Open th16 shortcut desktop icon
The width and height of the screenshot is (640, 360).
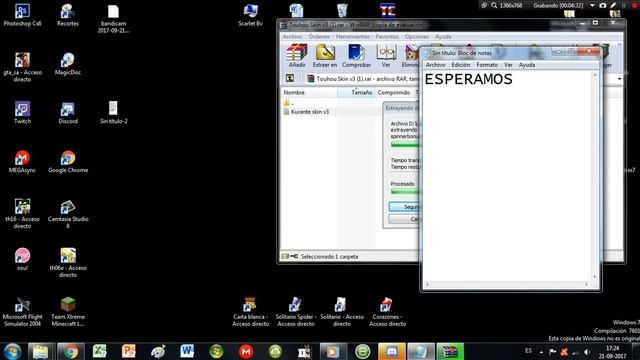(x=22, y=213)
